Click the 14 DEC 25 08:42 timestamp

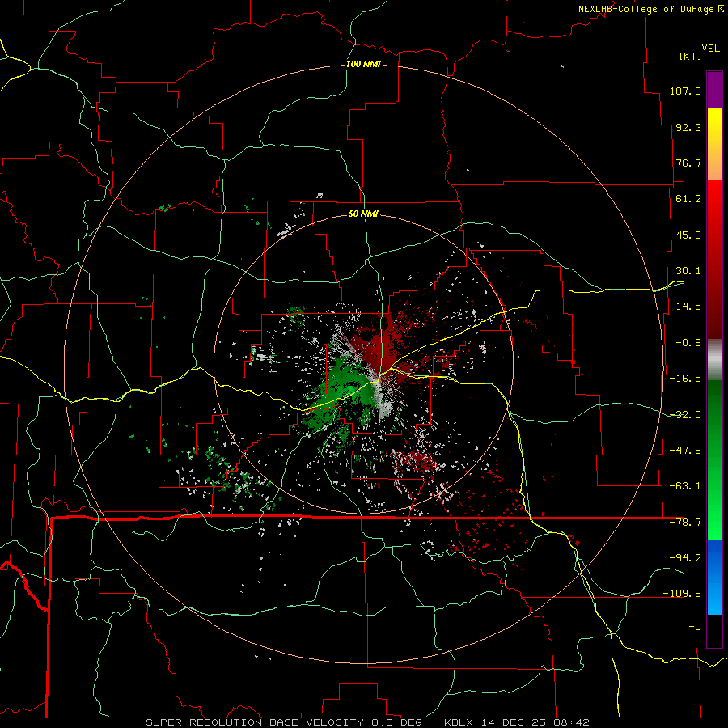(x=535, y=722)
